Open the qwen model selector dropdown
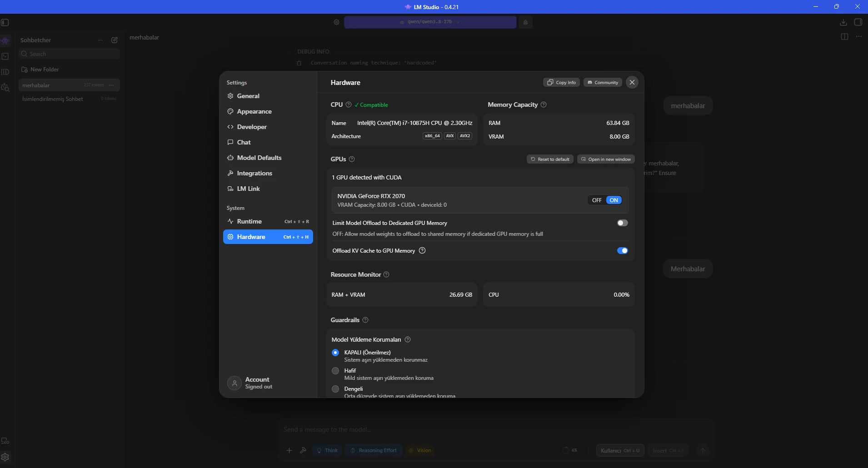 430,22
